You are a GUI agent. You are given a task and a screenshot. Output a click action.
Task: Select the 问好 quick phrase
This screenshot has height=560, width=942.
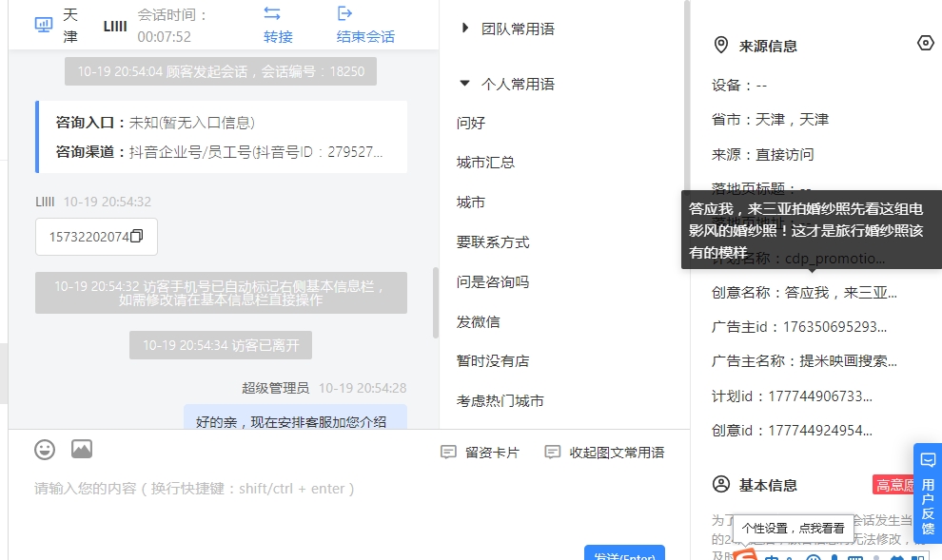pos(471,123)
